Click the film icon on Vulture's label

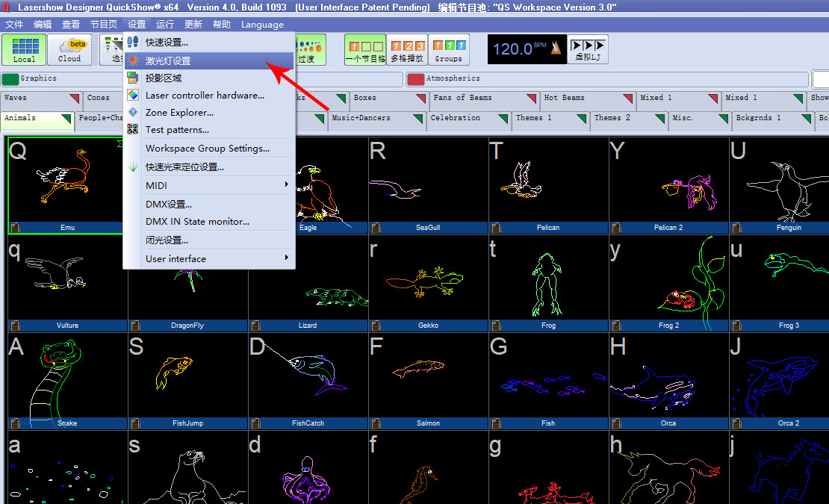(x=15, y=326)
